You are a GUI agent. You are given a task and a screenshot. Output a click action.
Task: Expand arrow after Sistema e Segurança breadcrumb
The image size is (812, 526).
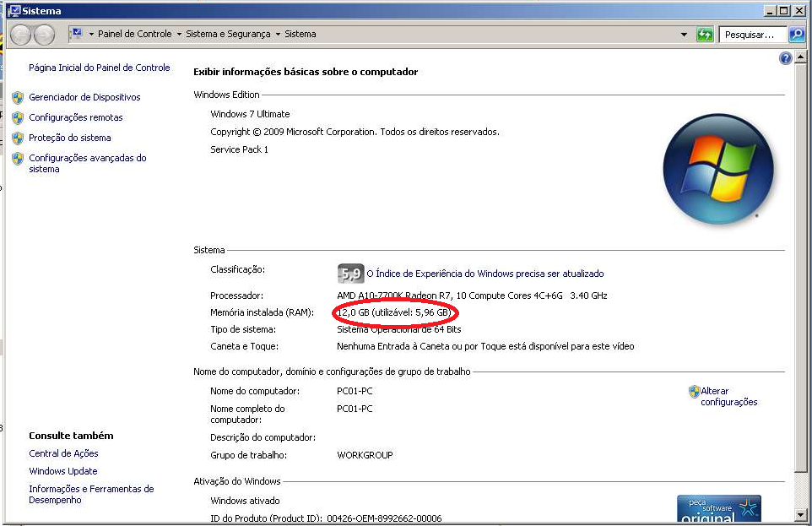click(x=278, y=35)
